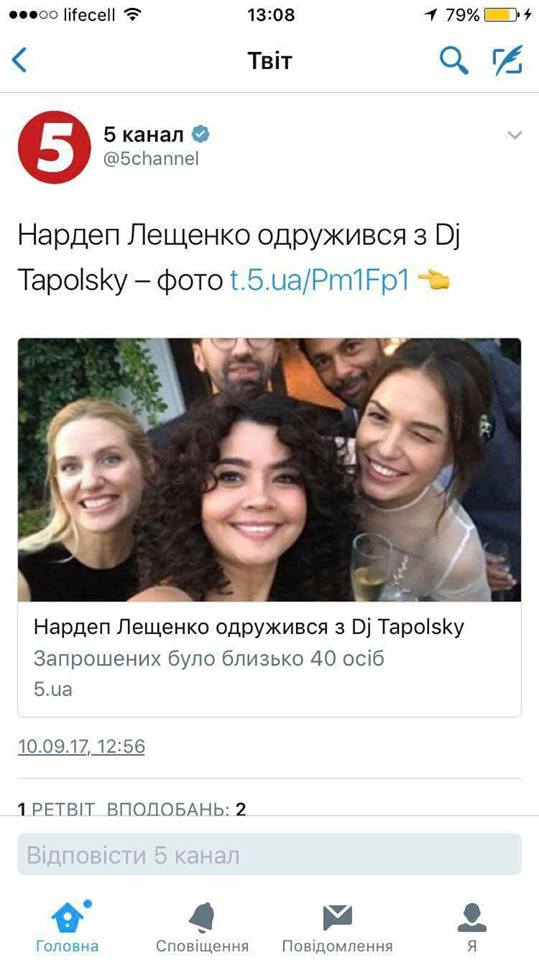Image resolution: width=539 pixels, height=960 pixels.
Task: Switch to the Головна home tab
Action: tap(67, 926)
